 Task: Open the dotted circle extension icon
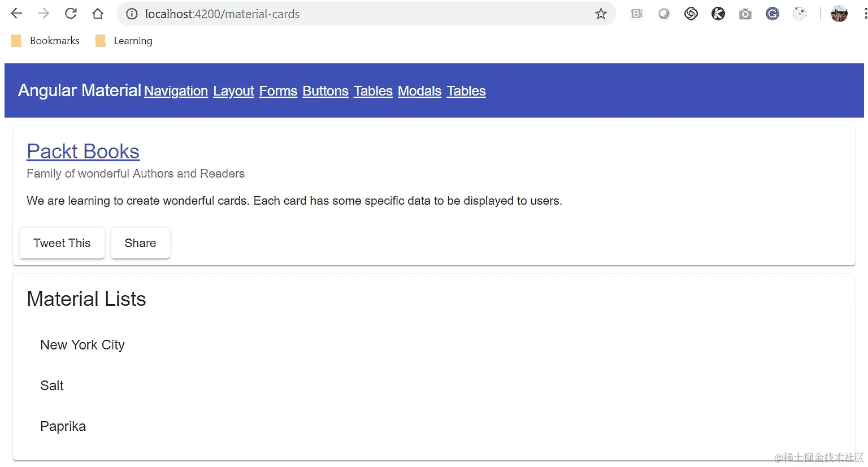[x=800, y=14]
